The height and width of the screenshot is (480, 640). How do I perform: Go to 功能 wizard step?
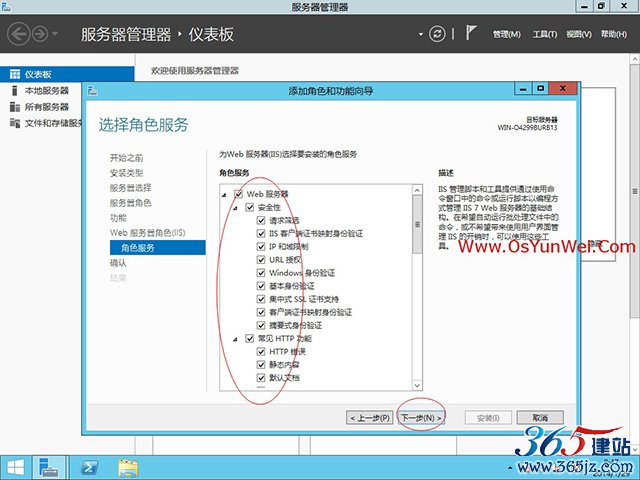pos(118,218)
